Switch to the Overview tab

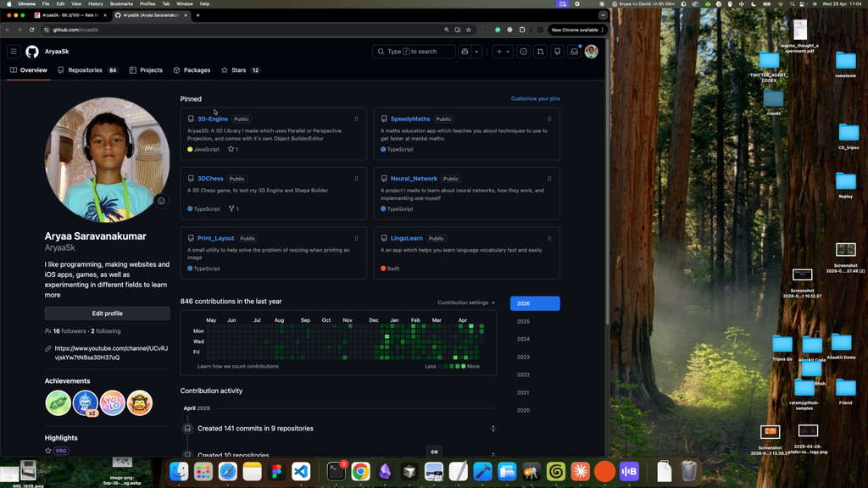point(29,70)
